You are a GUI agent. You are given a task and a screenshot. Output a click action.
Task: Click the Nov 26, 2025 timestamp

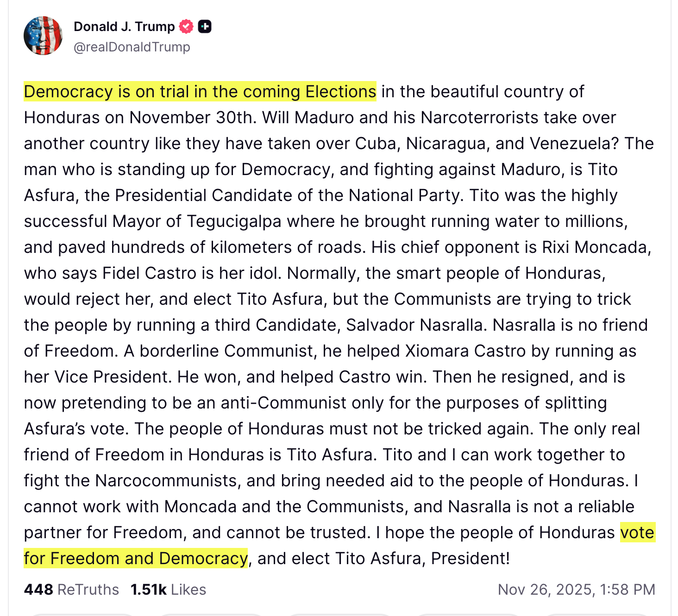(576, 590)
